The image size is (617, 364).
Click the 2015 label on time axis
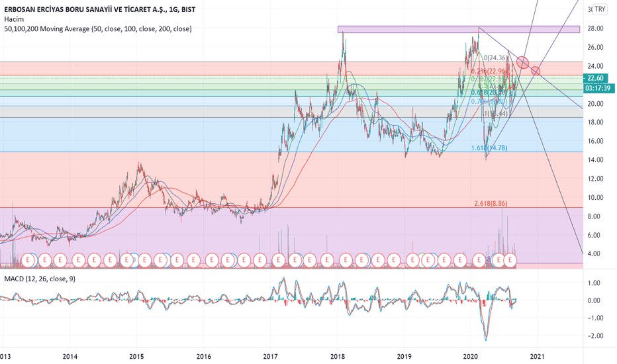coord(136,357)
